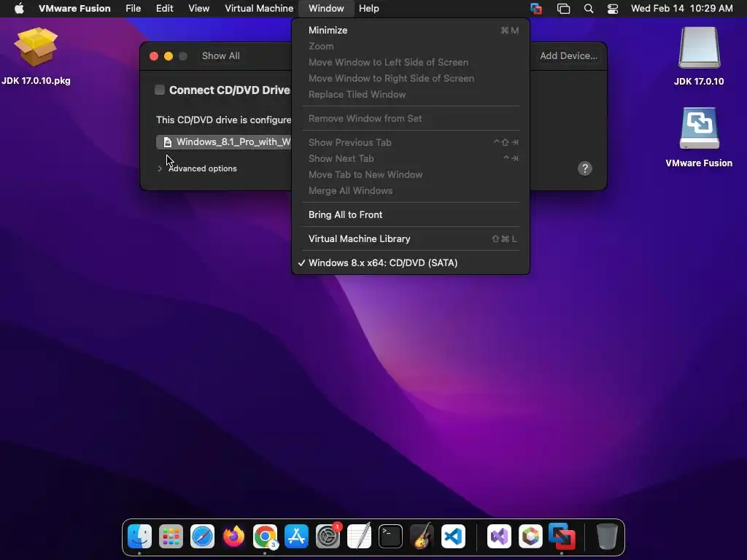
Task: Launch Finder from the Dock
Action: (139, 536)
